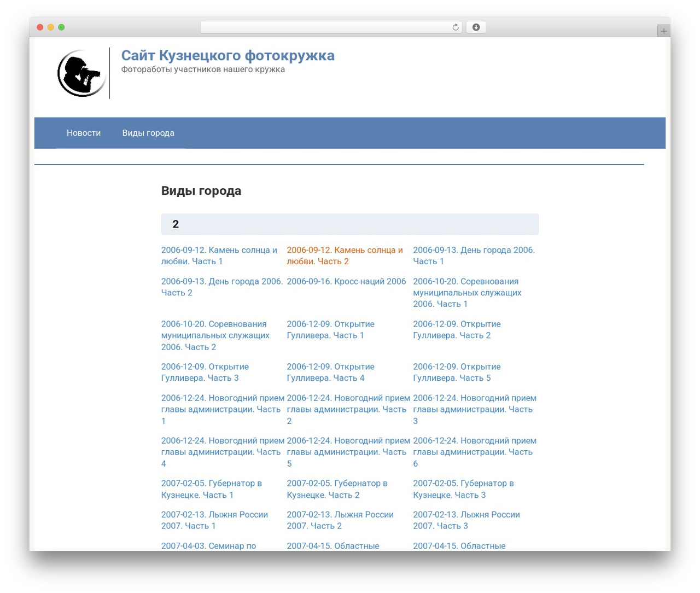Screen dimensions: 700x593
Task: Open 2006-09-16. Кросс наций 2006 link
Action: pos(346,281)
